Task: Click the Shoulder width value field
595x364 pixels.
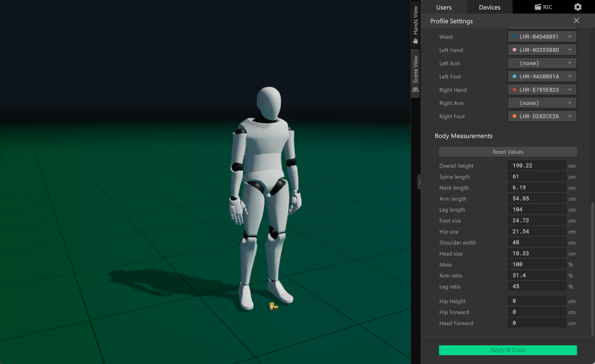Action: [537, 243]
